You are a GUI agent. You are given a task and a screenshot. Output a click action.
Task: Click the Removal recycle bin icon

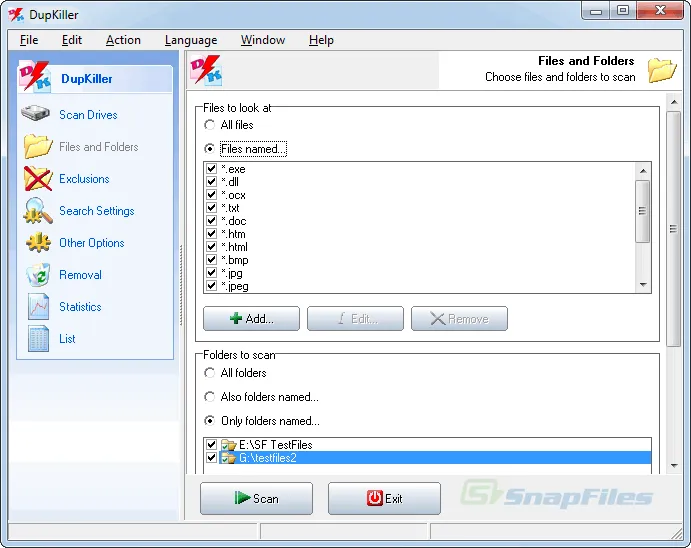38,274
